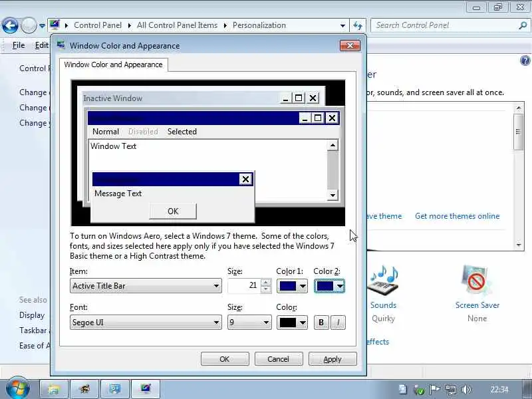This screenshot has width=532, height=399.
Task: Open Get more themes online link
Action: 457,216
